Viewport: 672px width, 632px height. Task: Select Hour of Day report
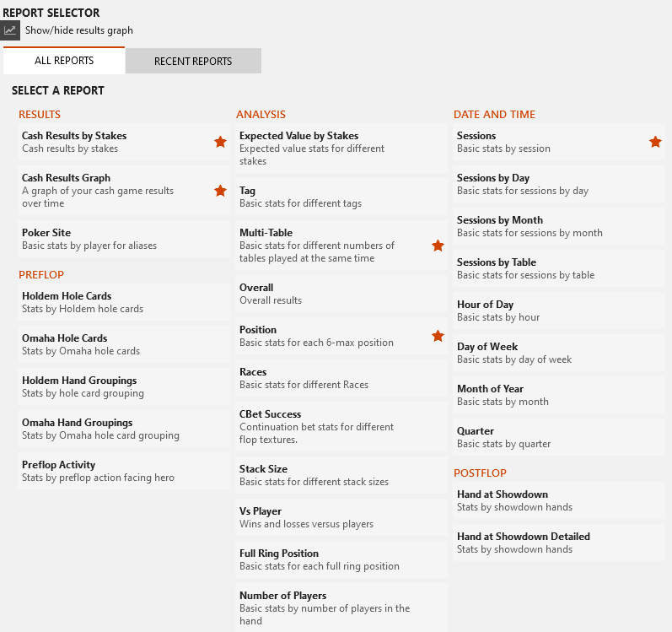click(x=559, y=311)
